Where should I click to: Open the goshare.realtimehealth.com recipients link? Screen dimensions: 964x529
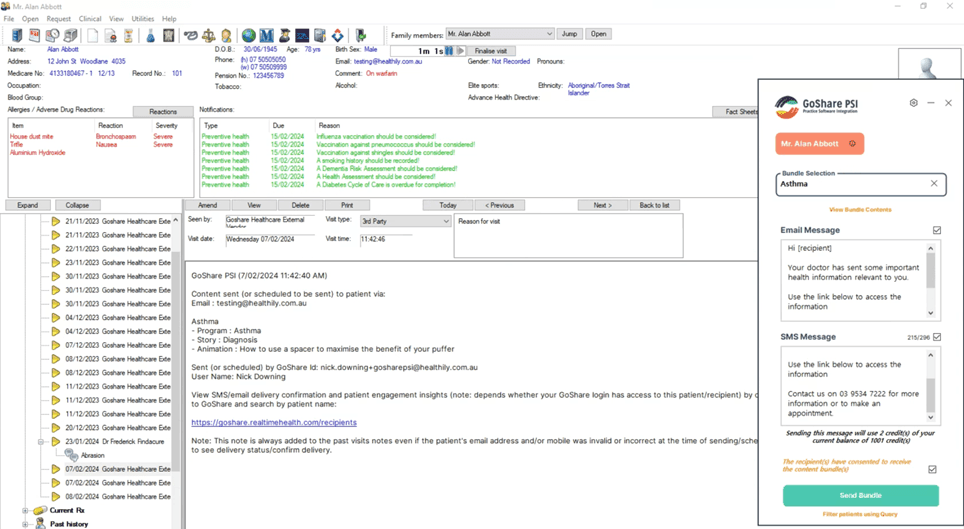[x=274, y=423]
